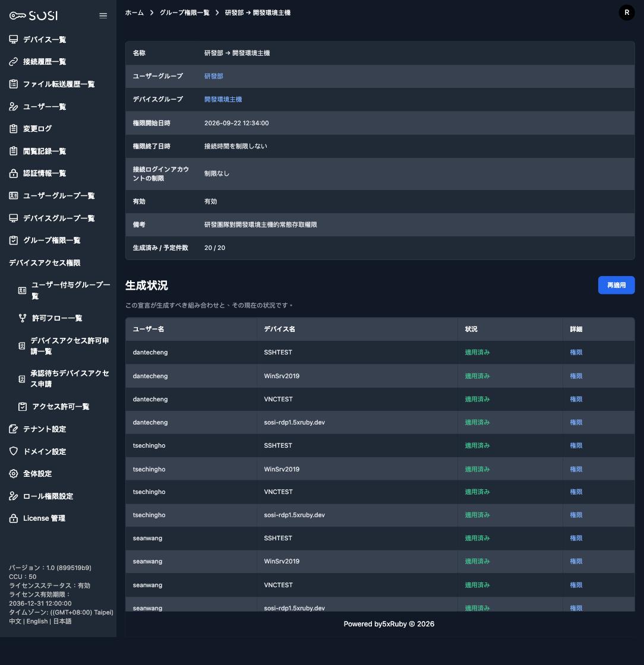Click the 再適用 button
This screenshot has width=644, height=665.
(x=616, y=285)
